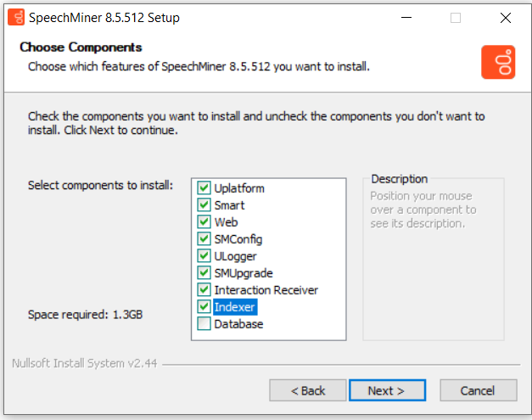Uncheck the Web component checkbox
The image size is (532, 420).
[204, 221]
